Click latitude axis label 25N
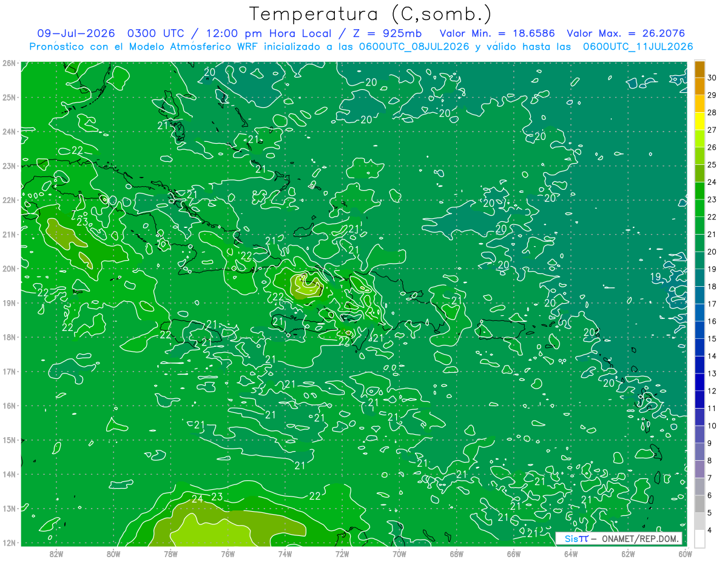This screenshot has height=562, width=728. click(x=8, y=97)
